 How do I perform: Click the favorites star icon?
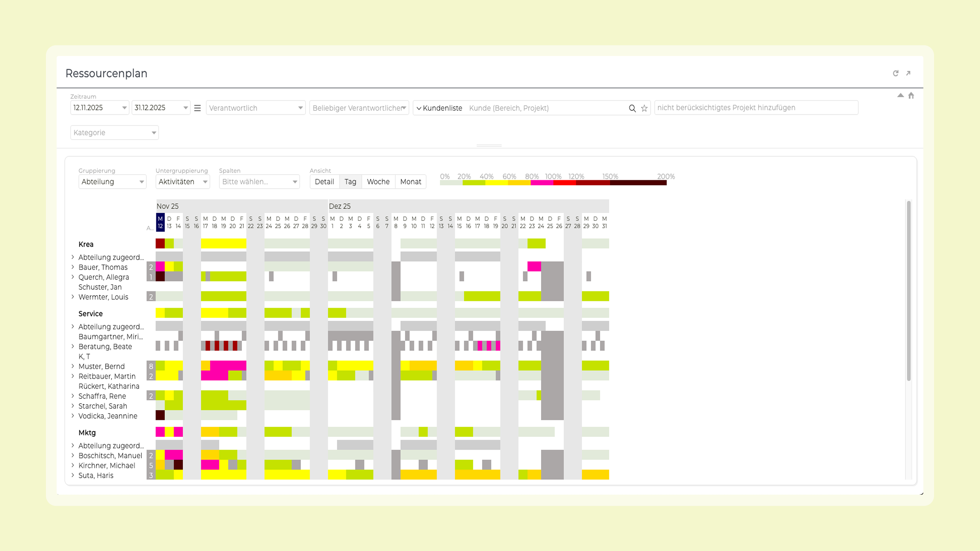coord(644,108)
